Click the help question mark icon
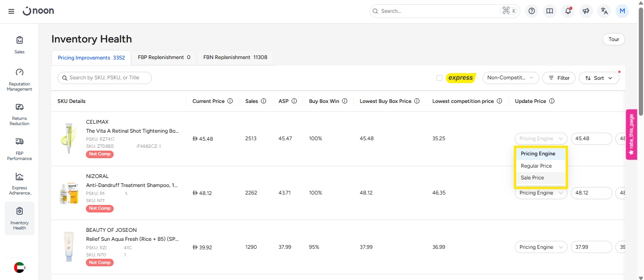The image size is (644, 280). pos(532,11)
